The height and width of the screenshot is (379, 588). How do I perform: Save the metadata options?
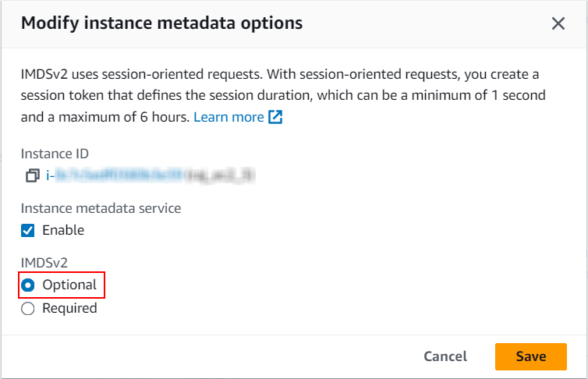(x=530, y=356)
